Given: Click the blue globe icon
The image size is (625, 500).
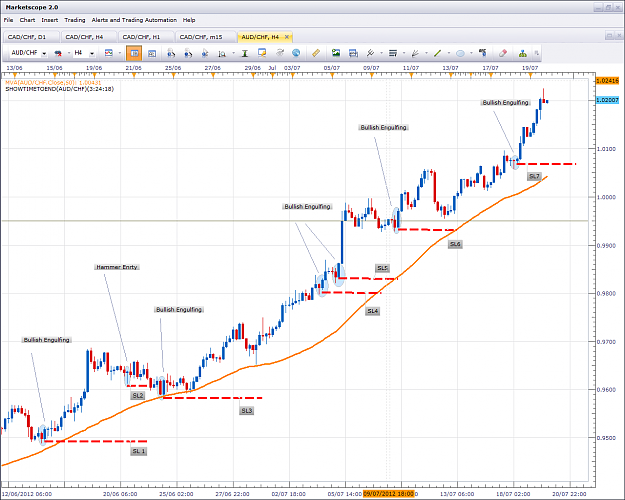Looking at the screenshot, I should (x=296, y=53).
